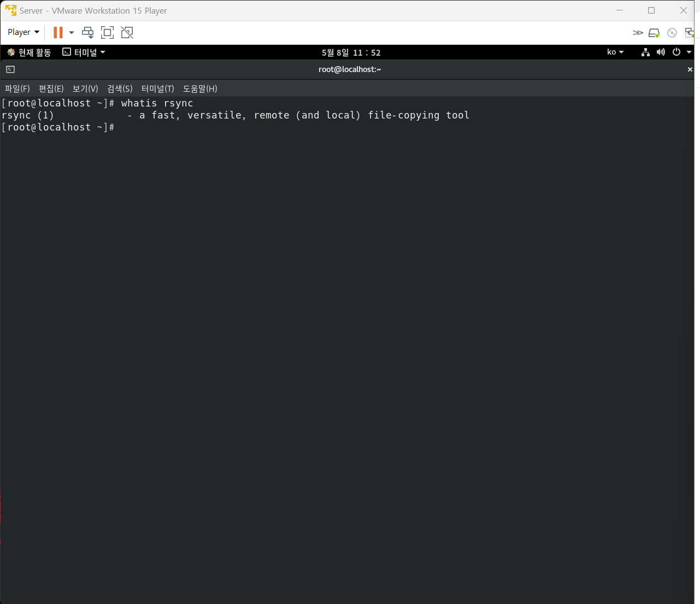Switch the ko input language
This screenshot has height=604, width=700.
615,52
